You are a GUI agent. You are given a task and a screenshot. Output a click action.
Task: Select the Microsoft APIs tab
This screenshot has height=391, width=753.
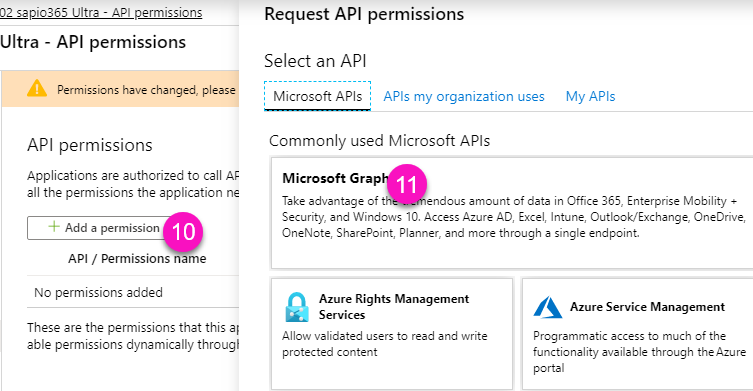[x=317, y=96]
